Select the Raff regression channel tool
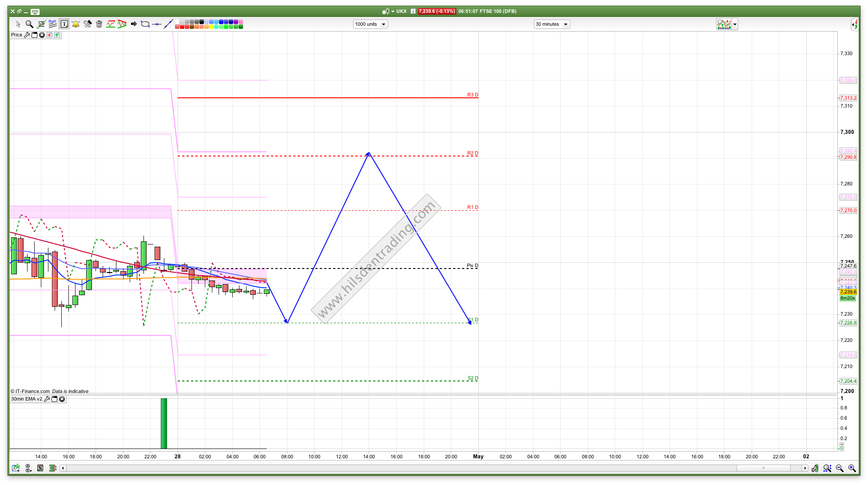Viewport: 868px width, 485px height. coord(52,24)
